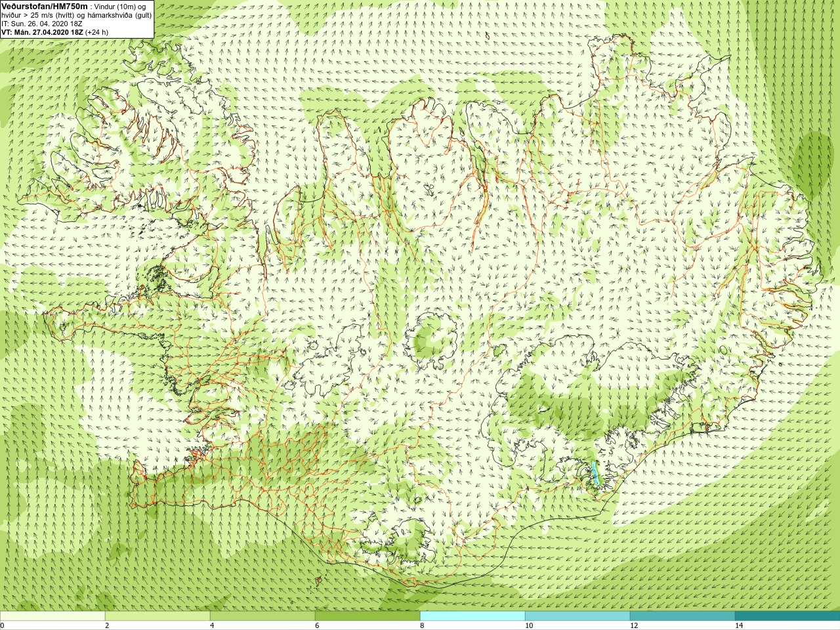Click the pale yellow 0–2 legend swatch
This screenshot has width=840, height=630.
click(52, 616)
